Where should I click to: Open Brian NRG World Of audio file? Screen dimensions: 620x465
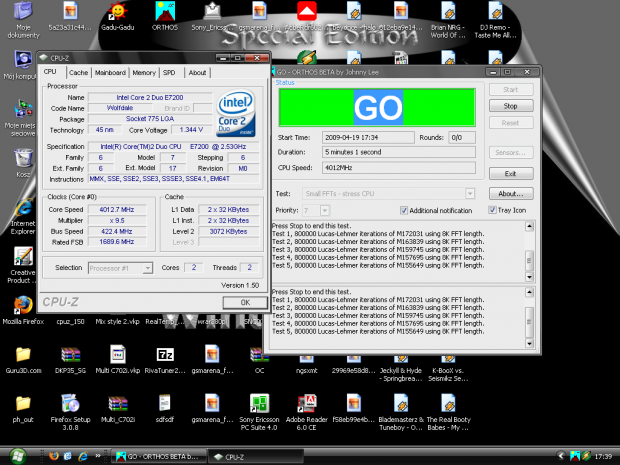[448, 20]
